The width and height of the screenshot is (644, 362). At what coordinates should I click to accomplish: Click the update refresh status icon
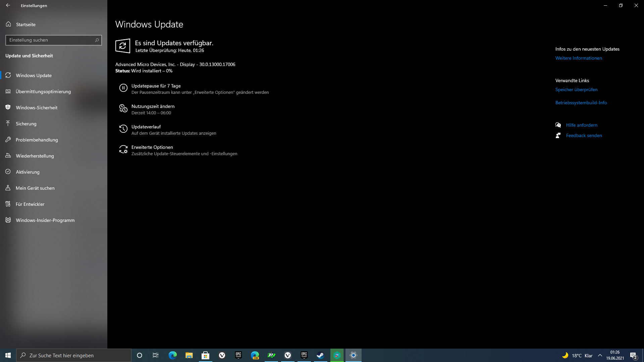pos(122,46)
